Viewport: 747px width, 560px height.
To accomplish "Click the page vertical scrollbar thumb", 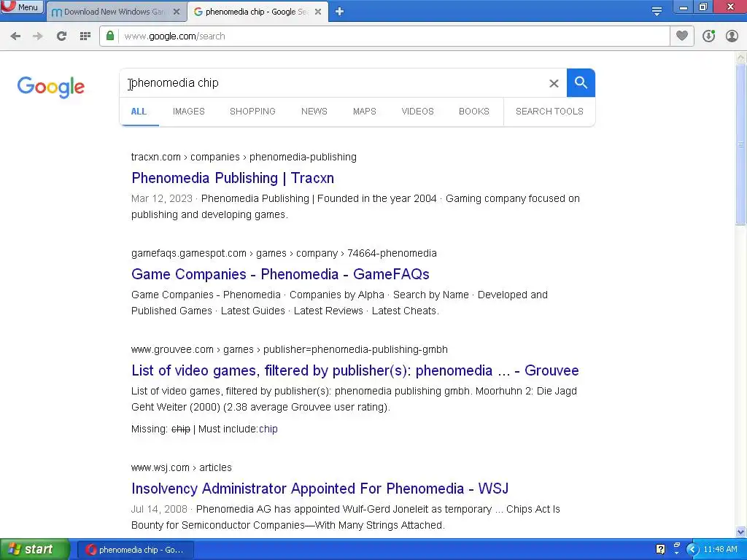I will [741, 144].
